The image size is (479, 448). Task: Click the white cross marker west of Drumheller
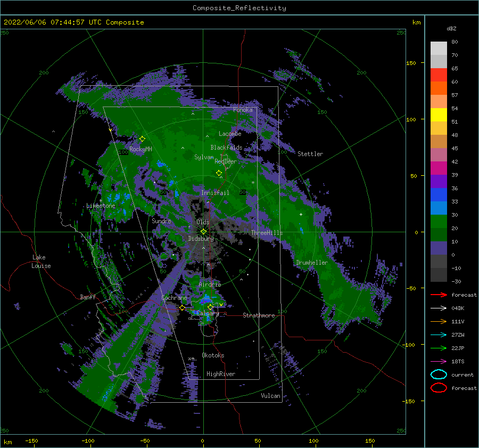tap(301, 214)
